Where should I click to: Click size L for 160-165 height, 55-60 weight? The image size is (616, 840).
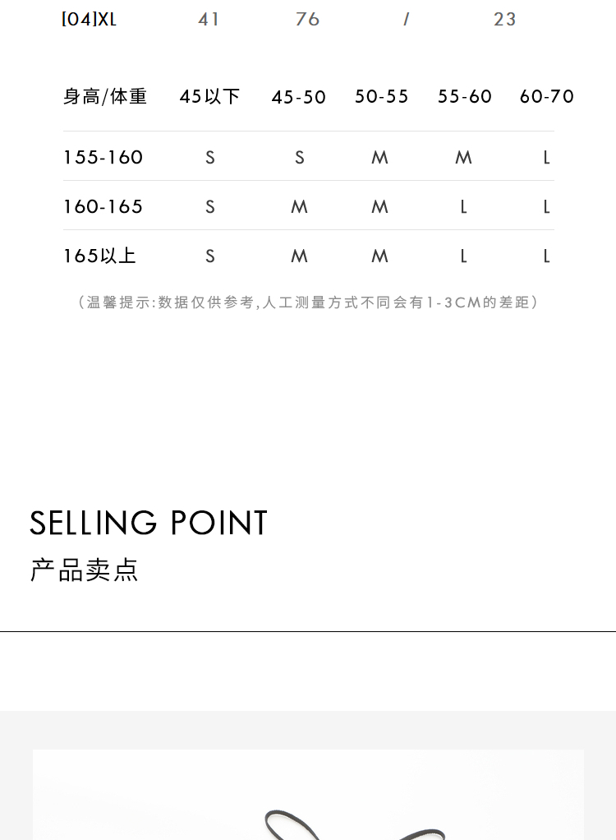[463, 207]
